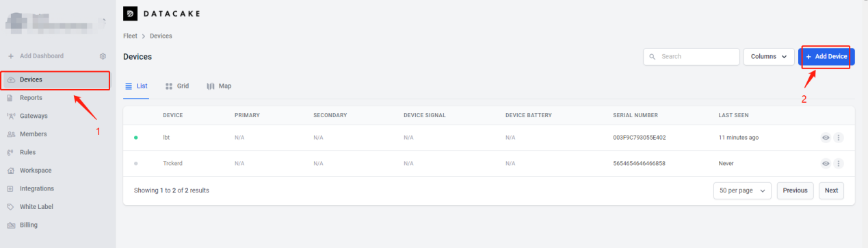Open the Trckerd device row name
868x248 pixels.
click(173, 164)
